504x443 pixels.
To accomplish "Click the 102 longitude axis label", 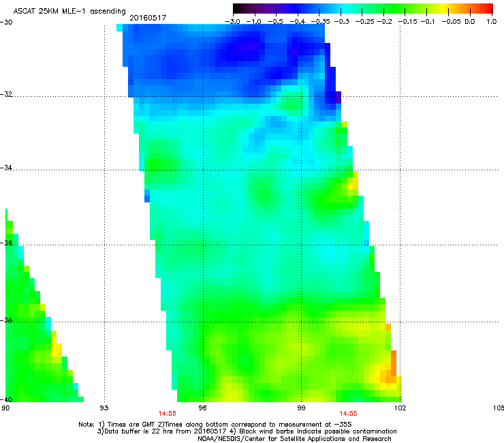I will pyautogui.click(x=400, y=408).
